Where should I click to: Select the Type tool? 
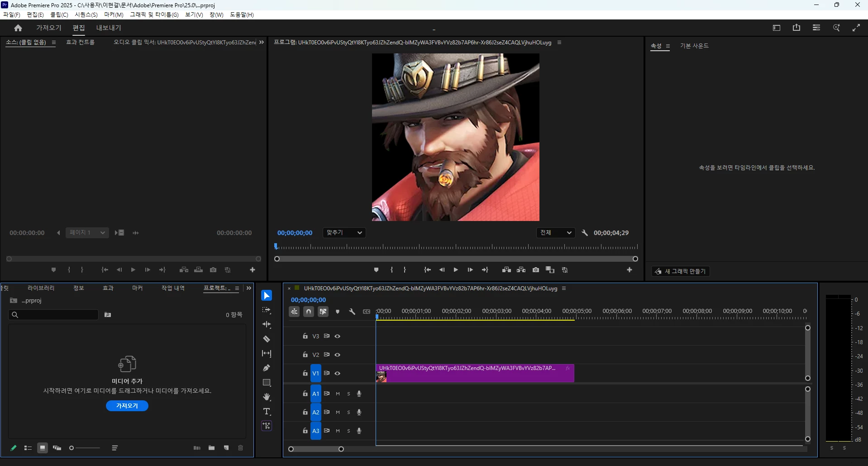(267, 412)
